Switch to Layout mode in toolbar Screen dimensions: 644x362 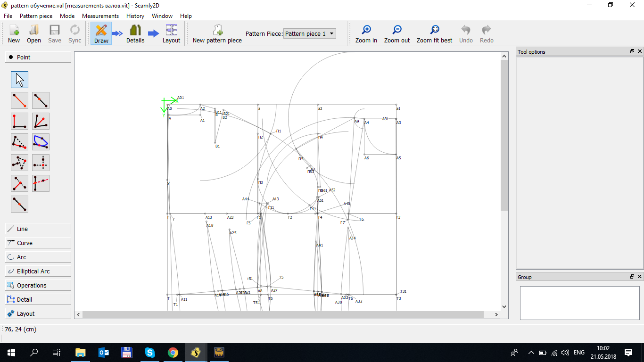pyautogui.click(x=171, y=33)
